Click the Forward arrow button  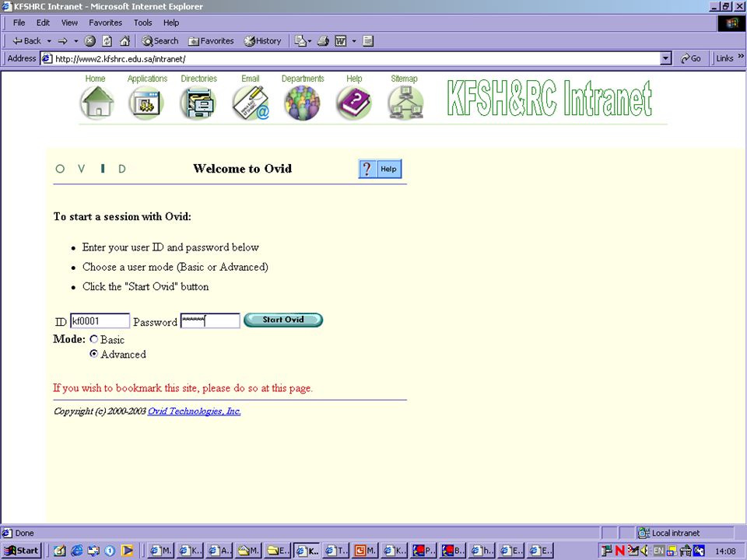62,41
